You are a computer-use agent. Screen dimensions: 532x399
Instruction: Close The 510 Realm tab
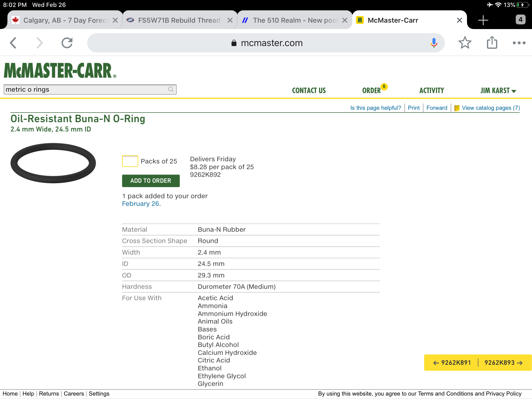345,20
